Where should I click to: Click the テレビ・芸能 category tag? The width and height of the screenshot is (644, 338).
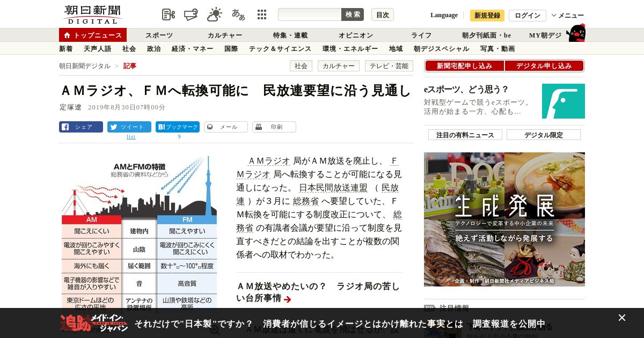pyautogui.click(x=389, y=66)
